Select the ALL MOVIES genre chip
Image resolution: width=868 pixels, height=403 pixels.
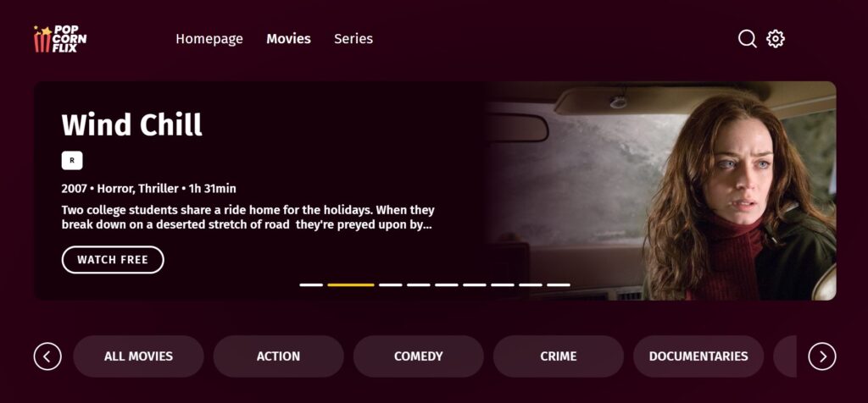pos(138,356)
